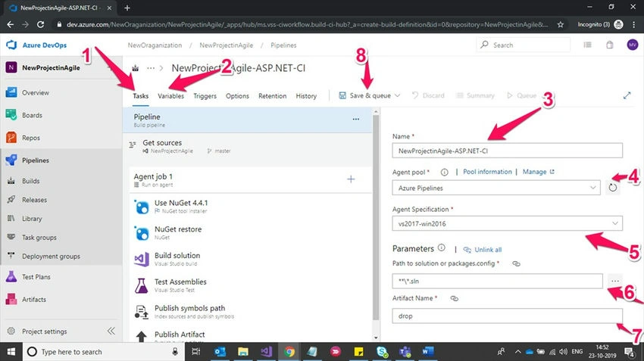This screenshot has width=644, height=361.
Task: Open the Agent pool dropdown
Action: [496, 188]
